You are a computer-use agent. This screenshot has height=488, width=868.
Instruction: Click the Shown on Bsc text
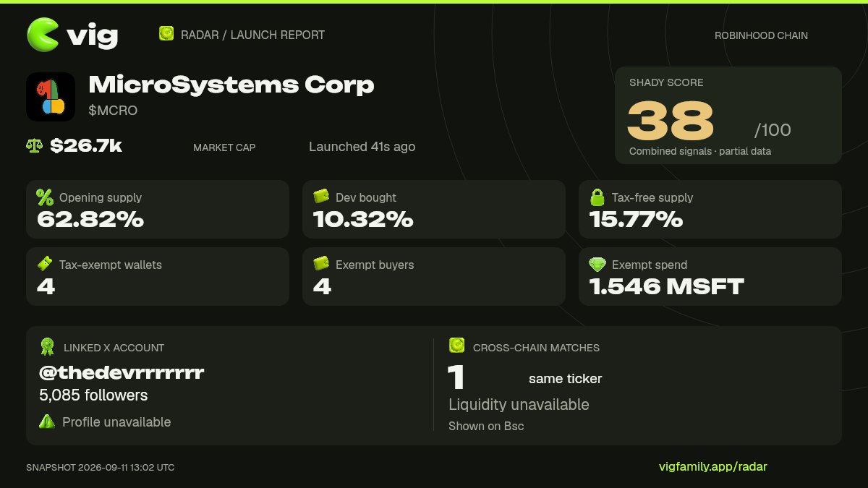point(486,427)
